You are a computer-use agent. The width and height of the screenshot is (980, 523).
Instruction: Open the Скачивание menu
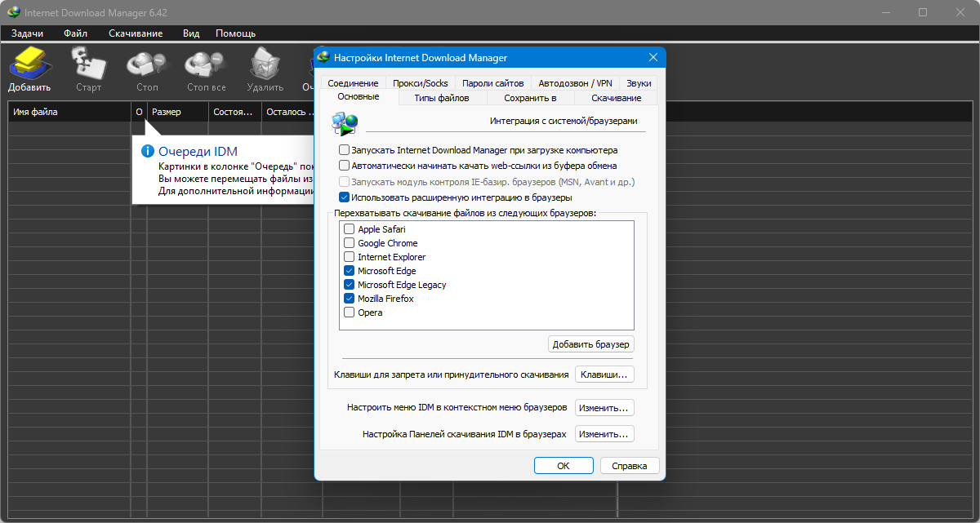pos(136,33)
